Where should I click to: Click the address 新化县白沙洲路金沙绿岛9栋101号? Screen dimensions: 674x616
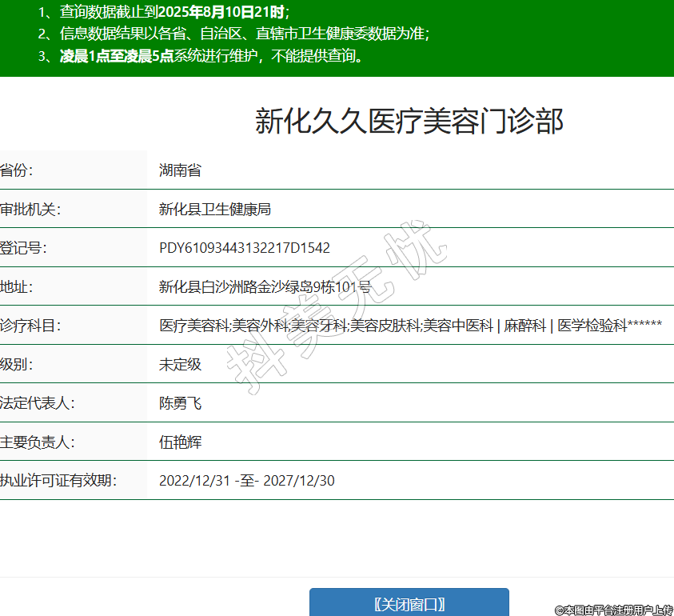tap(265, 287)
